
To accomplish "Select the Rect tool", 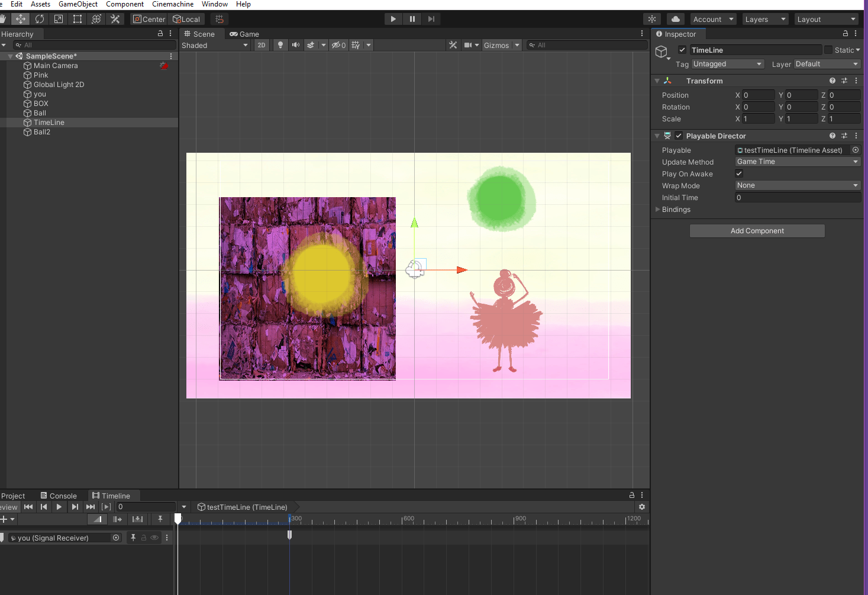I will click(x=78, y=19).
